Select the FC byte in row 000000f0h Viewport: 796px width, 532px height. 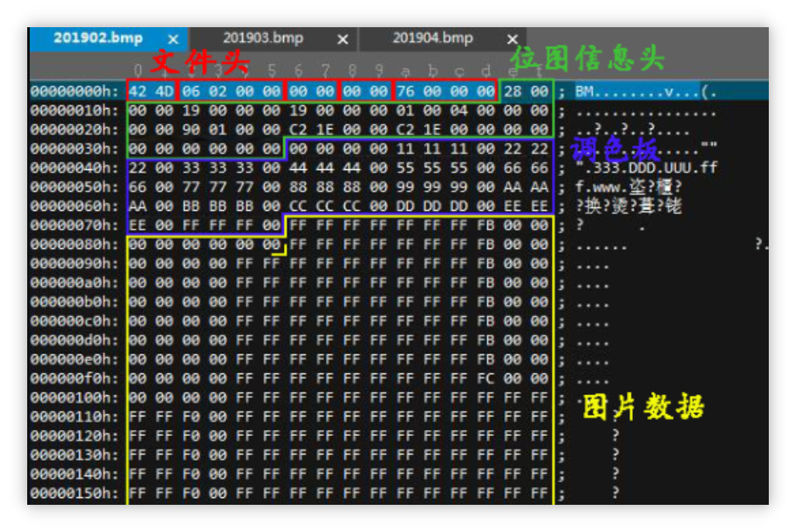pos(486,378)
